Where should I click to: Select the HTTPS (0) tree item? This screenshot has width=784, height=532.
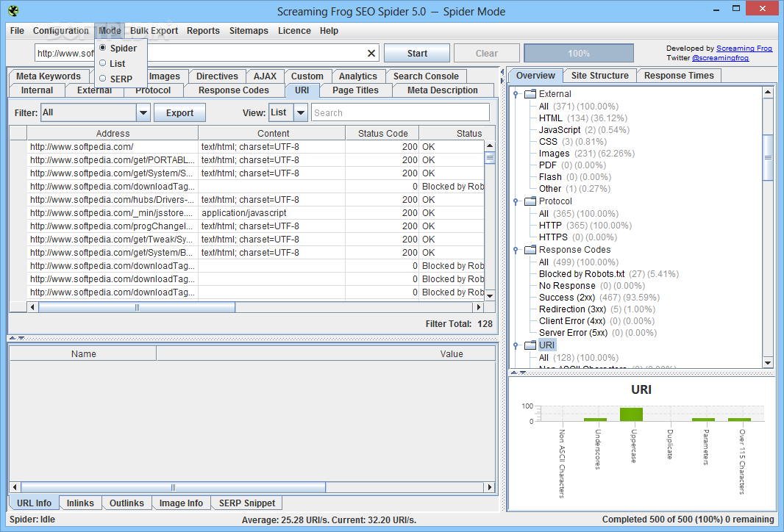pos(578,237)
